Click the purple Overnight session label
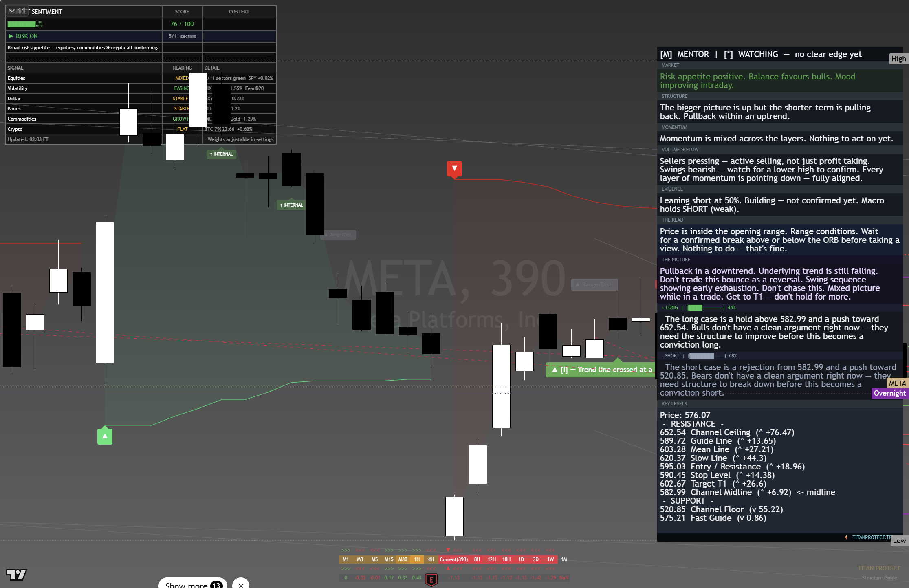 pyautogui.click(x=890, y=393)
